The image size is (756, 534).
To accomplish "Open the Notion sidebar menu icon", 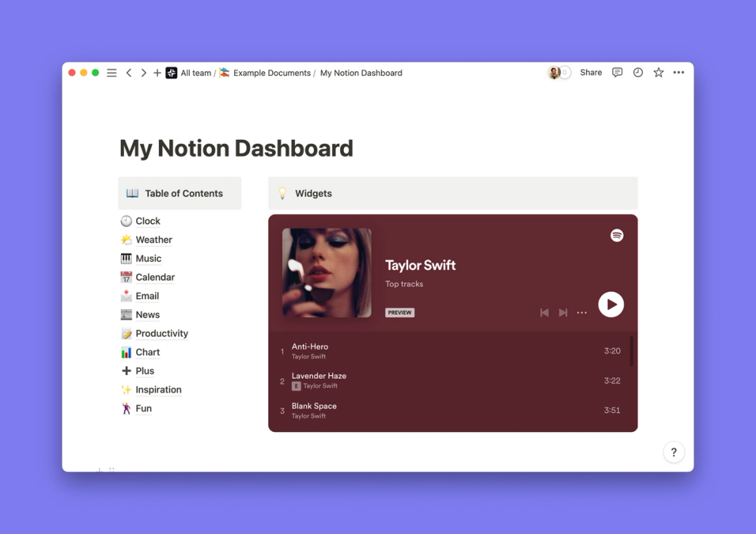I will tap(111, 72).
